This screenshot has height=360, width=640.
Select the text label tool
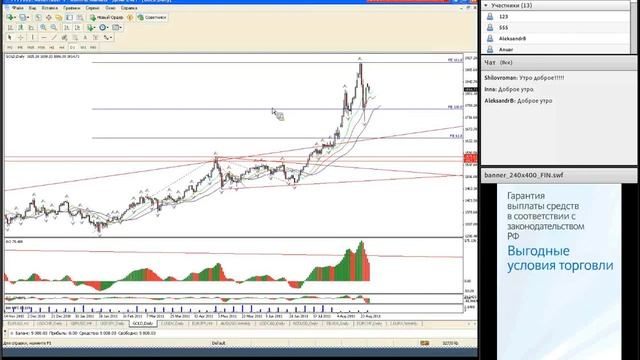point(95,38)
